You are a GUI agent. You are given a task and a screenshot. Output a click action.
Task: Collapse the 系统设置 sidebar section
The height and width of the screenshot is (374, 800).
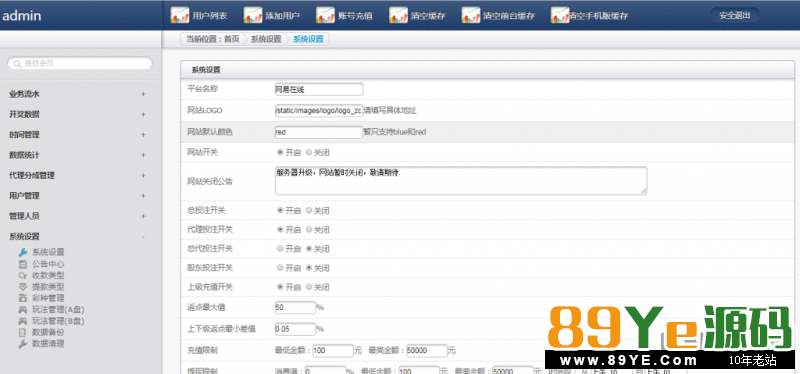[x=143, y=237]
